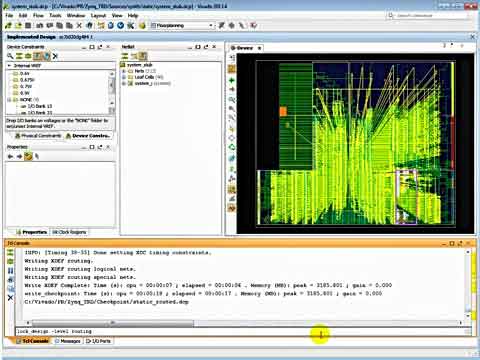Click the green recycle-arrows icon in Device toolbar

(232, 147)
